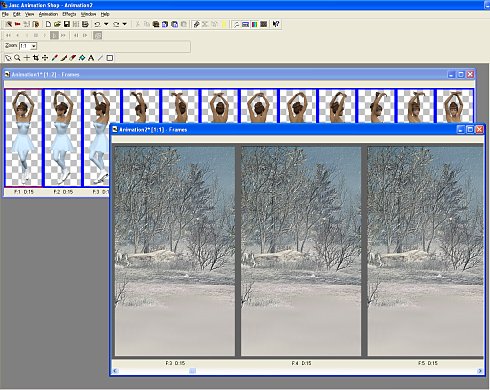Click the 'F:4 D:15' frame label
Viewport: 490px width, 390px height.
point(301,363)
